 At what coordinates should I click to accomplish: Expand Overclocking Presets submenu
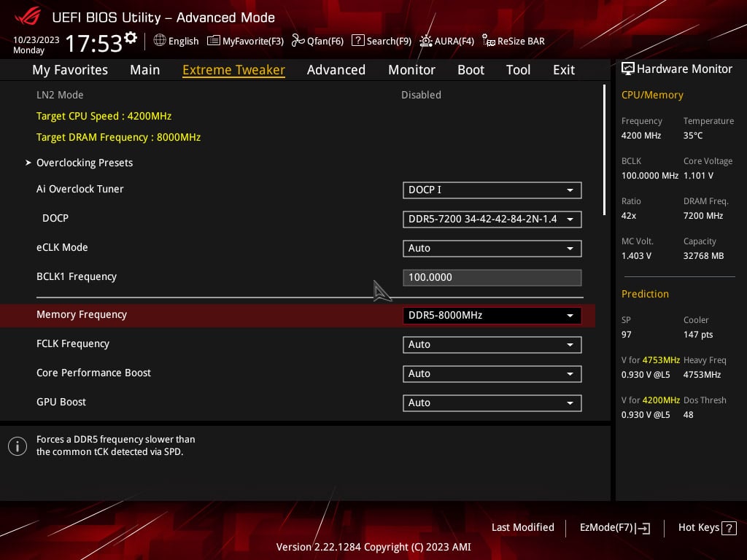pyautogui.click(x=85, y=163)
